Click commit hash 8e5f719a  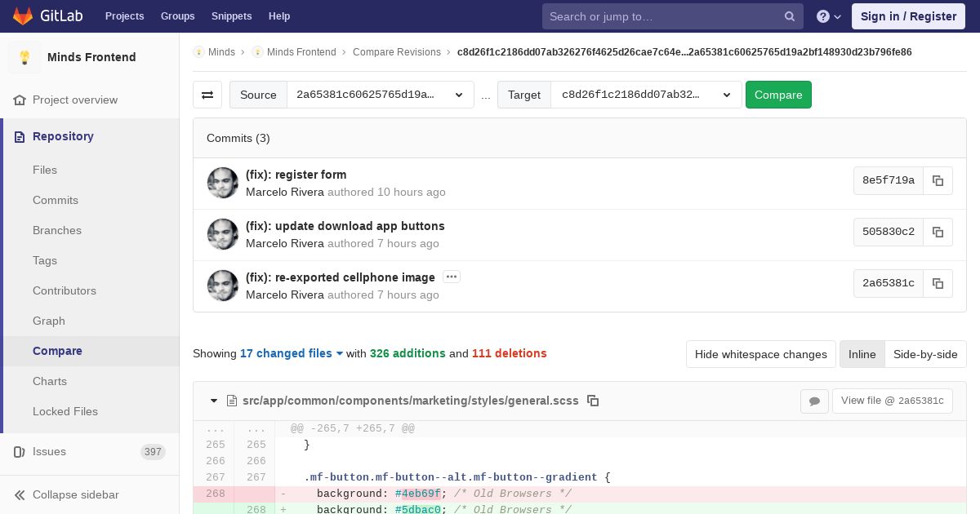889,180
